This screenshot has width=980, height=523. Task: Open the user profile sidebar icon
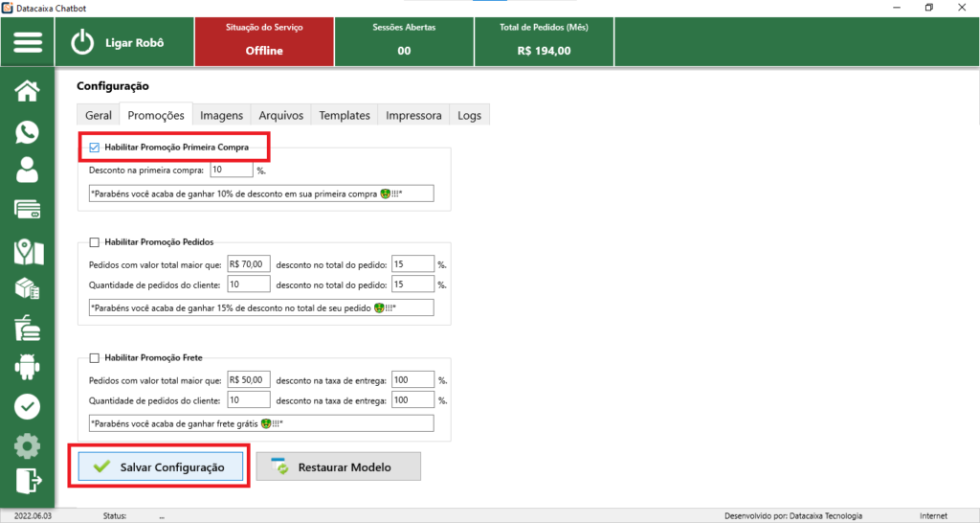[28, 171]
